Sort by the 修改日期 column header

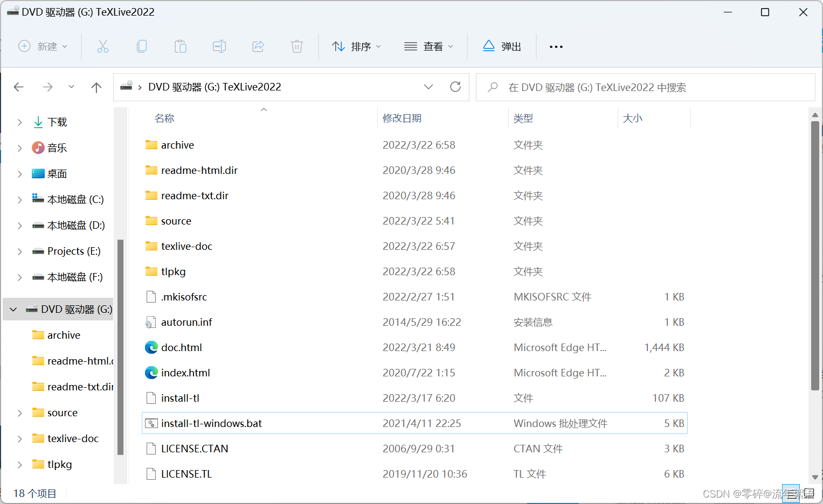[402, 118]
